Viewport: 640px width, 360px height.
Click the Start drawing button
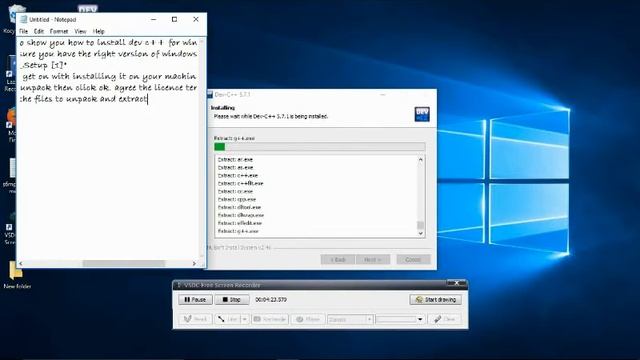point(436,300)
